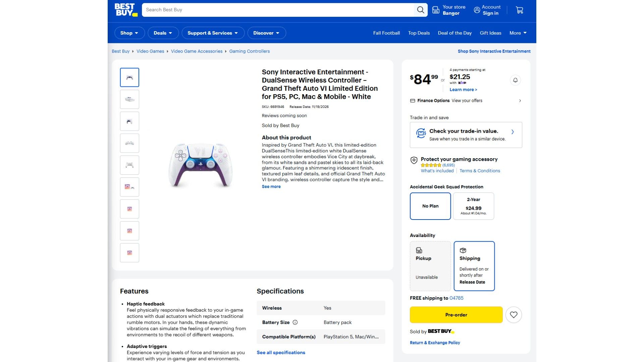Open See all specifications link
Screen dimensions: 644x362
[281, 353]
